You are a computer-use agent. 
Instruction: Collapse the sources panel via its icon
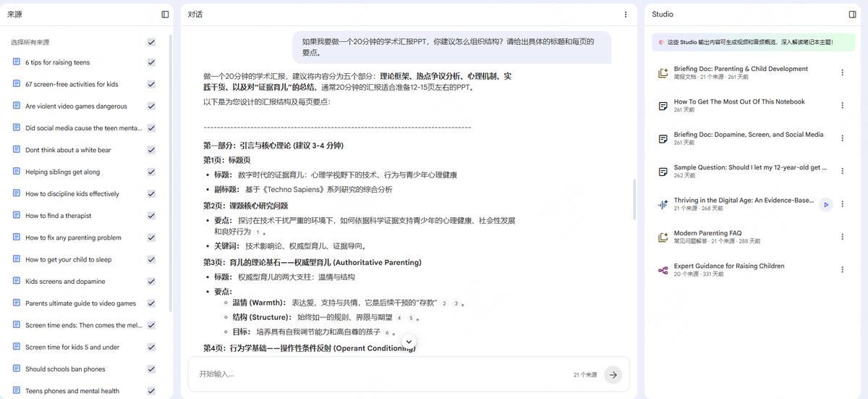(165, 14)
